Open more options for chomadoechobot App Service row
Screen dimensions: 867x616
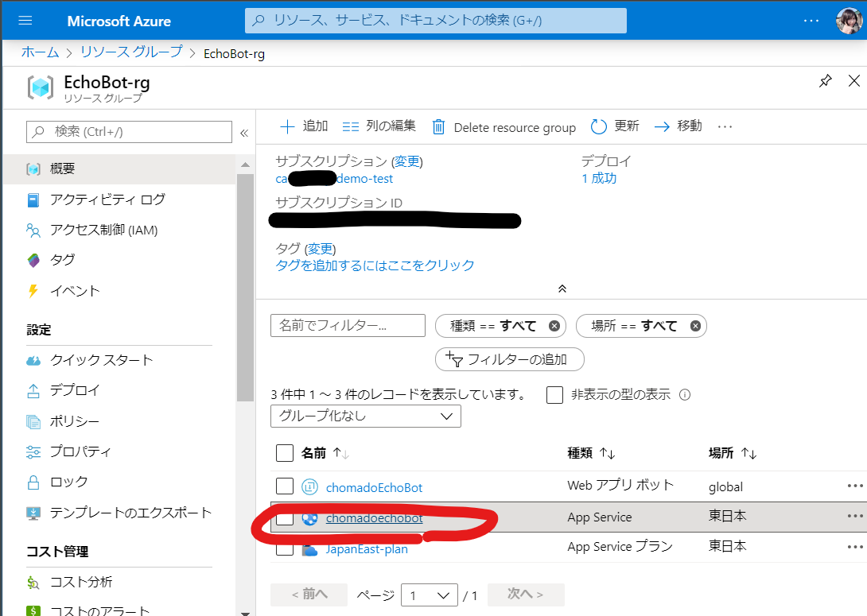click(855, 516)
